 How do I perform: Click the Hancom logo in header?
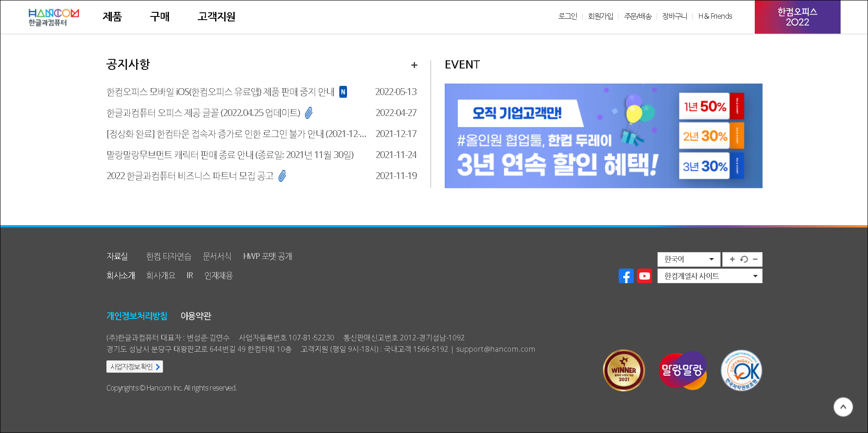tap(53, 17)
